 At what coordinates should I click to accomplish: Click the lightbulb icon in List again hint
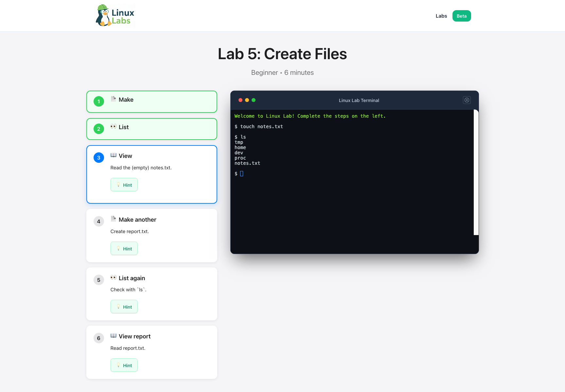point(118,307)
